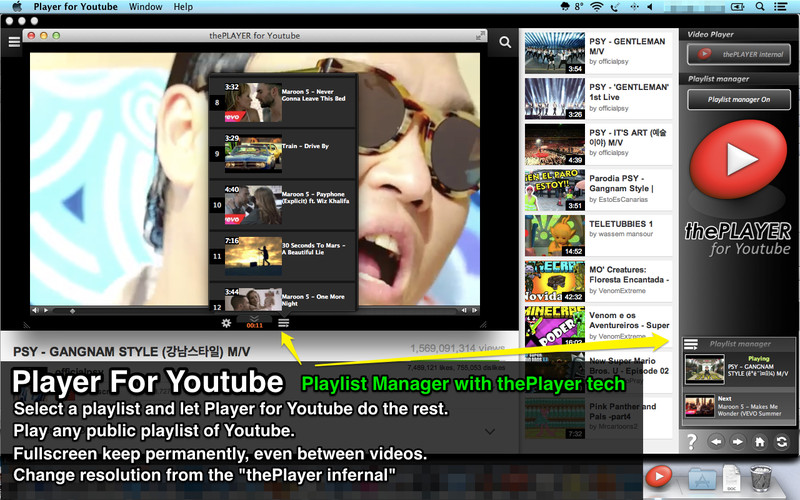Open the document file icon in Dock
This screenshot has height=500, width=800.
732,479
